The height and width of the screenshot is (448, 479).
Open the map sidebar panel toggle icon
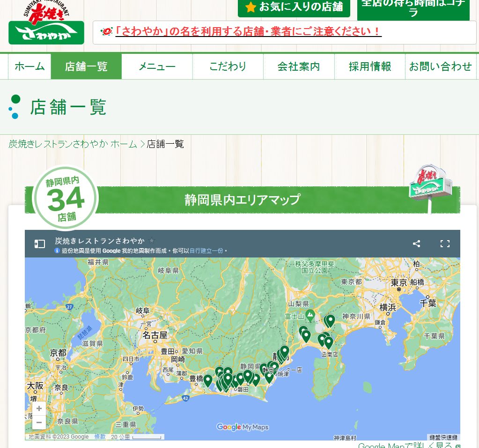(40, 244)
